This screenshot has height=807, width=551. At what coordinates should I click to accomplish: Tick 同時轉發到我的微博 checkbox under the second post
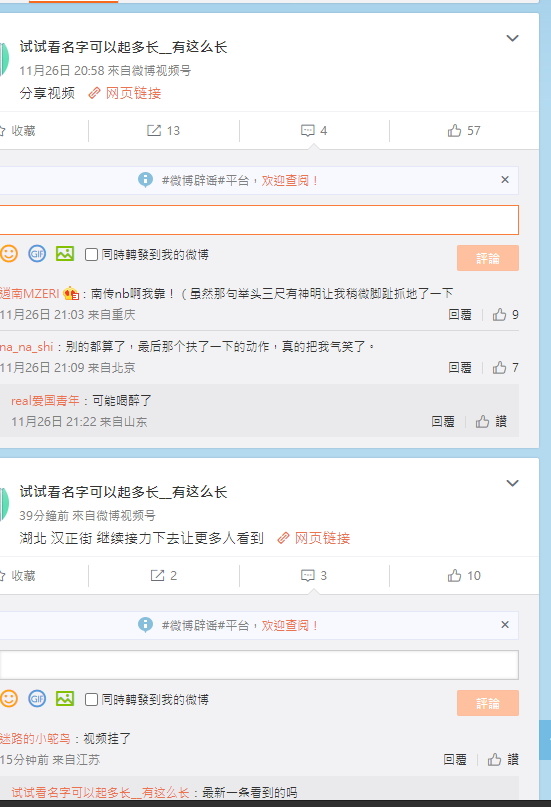(91, 699)
